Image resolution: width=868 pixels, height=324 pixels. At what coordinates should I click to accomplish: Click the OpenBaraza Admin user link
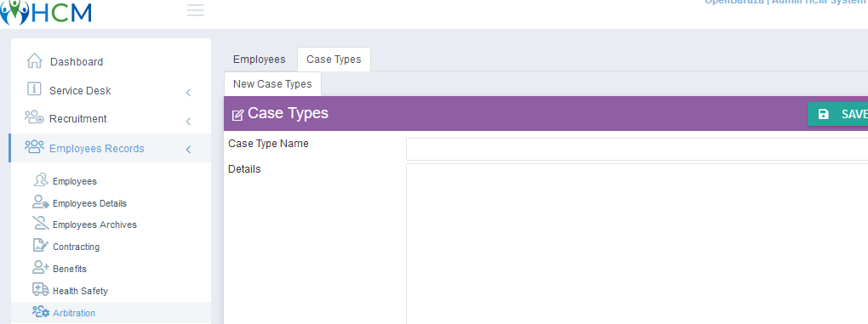point(785,3)
